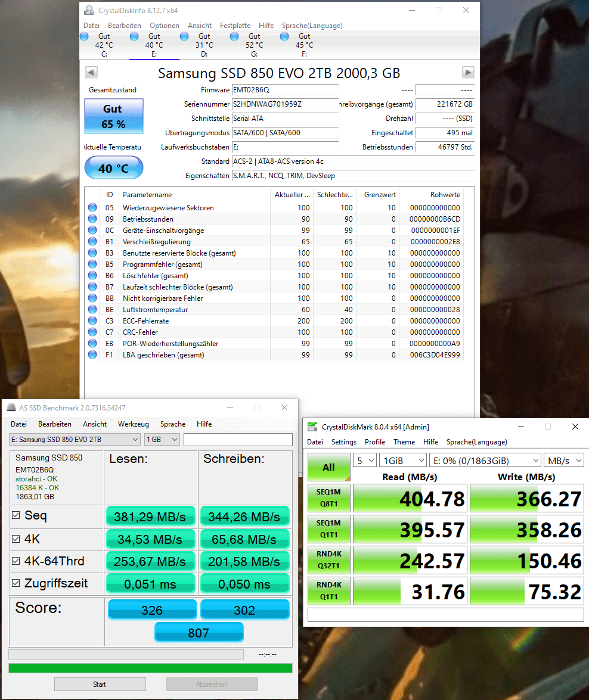Toggle the Zugriffszeit test checkbox

point(16,583)
